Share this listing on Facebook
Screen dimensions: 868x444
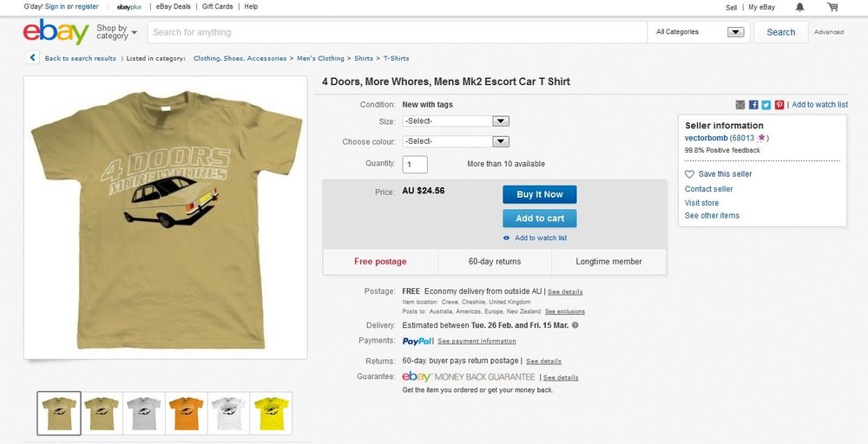pyautogui.click(x=753, y=105)
